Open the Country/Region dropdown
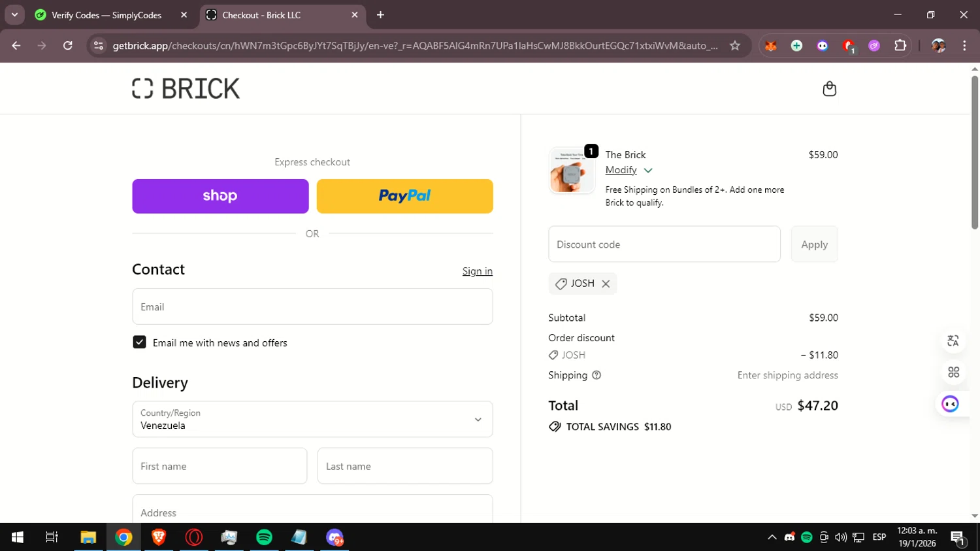Screen dimensions: 980x551 312,419
